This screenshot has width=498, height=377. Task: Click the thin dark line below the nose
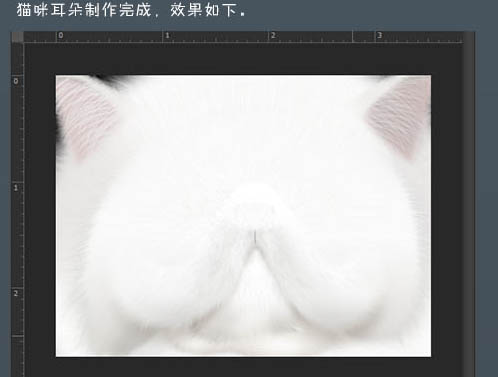pyautogui.click(x=255, y=237)
